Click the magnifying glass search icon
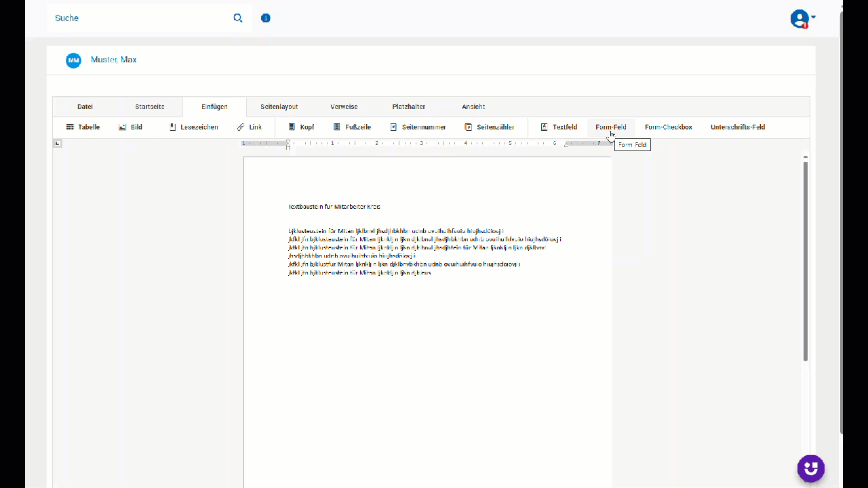Screen dimensions: 868x488 pos(238,18)
